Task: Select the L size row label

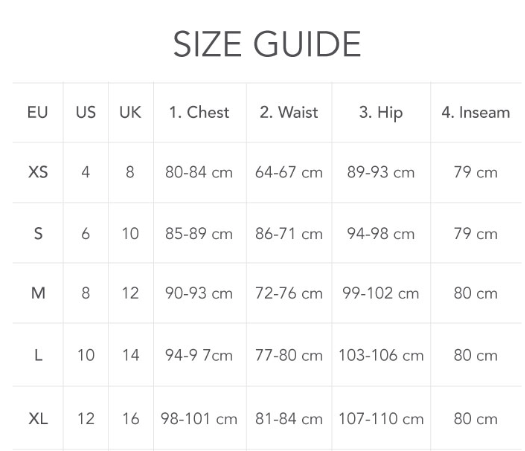Action: coord(39,355)
